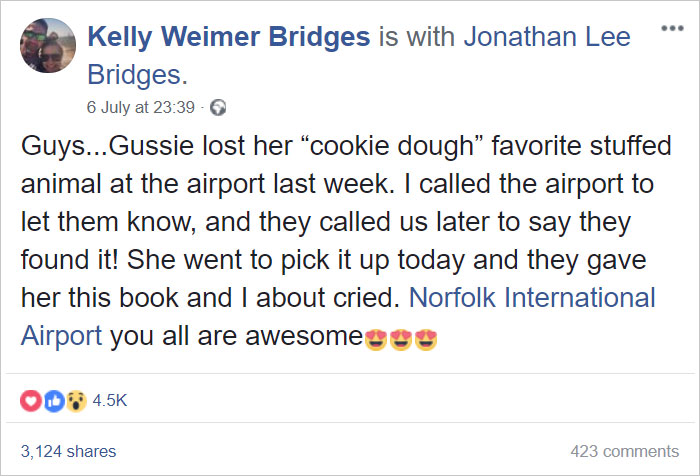The height and width of the screenshot is (476, 700).
Task: Open the post options three-dot menu
Action: [x=672, y=28]
